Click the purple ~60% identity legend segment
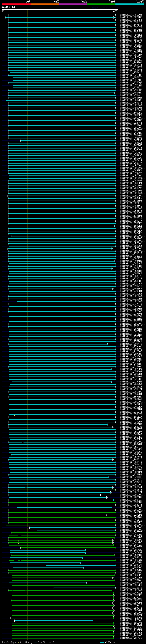This screenshot has width=146, height=644. point(73,4)
